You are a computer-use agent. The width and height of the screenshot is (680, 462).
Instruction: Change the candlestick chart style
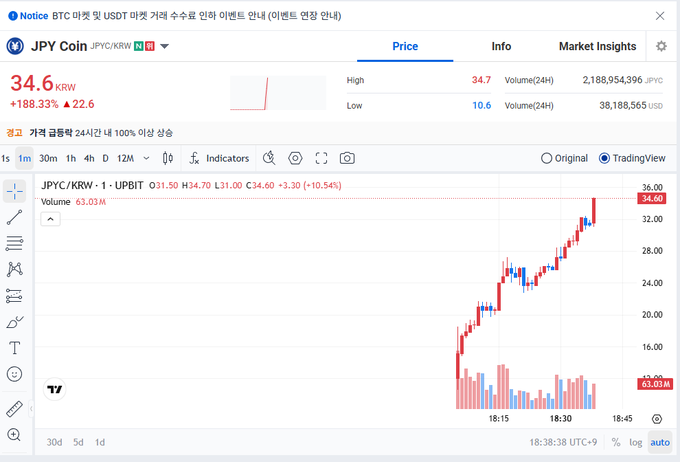168,158
